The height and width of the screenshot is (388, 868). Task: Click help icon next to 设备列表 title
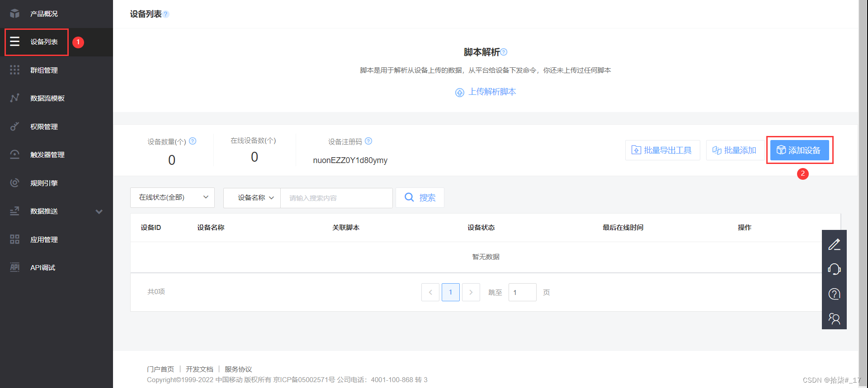(x=166, y=14)
